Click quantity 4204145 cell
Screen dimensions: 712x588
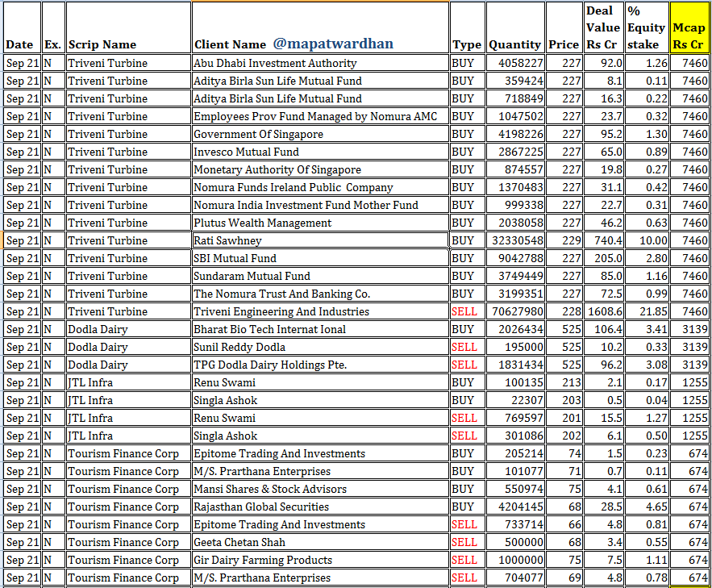coord(515,507)
